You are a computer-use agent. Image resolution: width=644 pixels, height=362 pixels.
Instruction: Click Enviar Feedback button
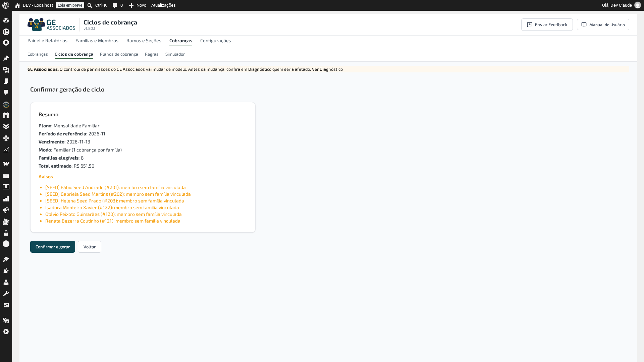click(x=547, y=24)
